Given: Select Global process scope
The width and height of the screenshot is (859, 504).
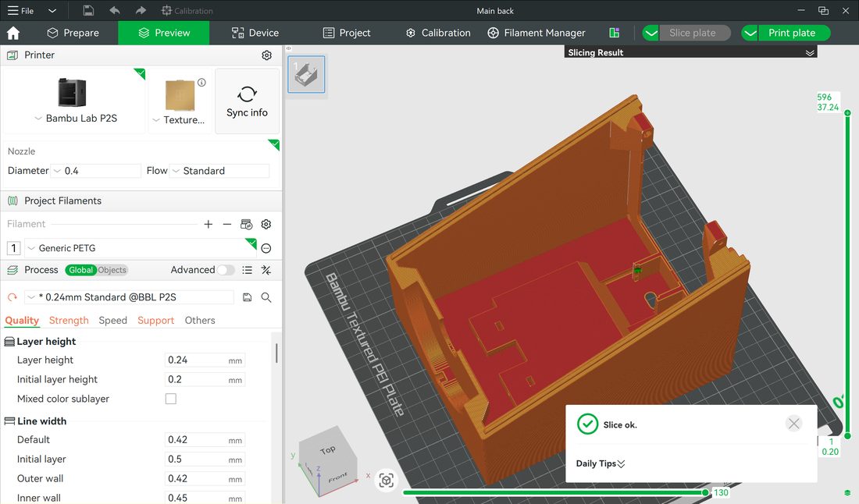Looking at the screenshot, I should 80,270.
